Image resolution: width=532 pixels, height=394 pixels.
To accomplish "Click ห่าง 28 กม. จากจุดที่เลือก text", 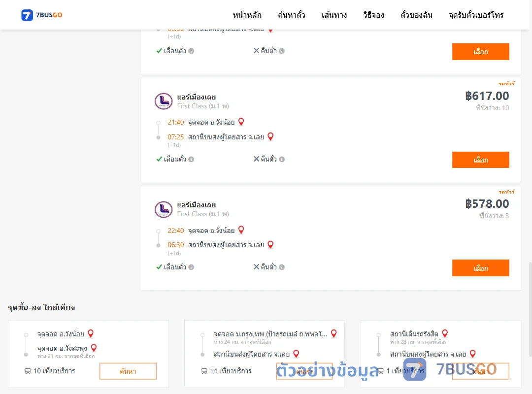I will click(419, 342).
